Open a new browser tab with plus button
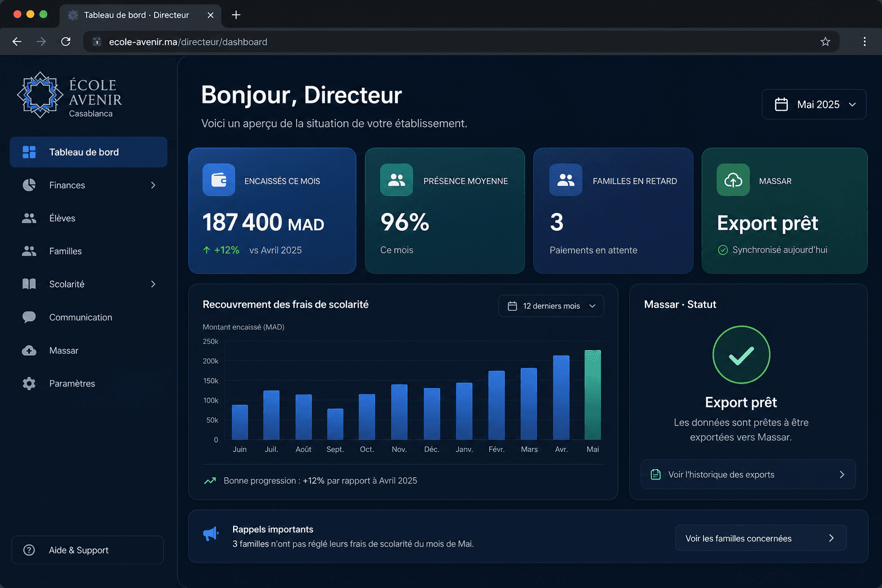This screenshot has width=882, height=588. pos(236,15)
